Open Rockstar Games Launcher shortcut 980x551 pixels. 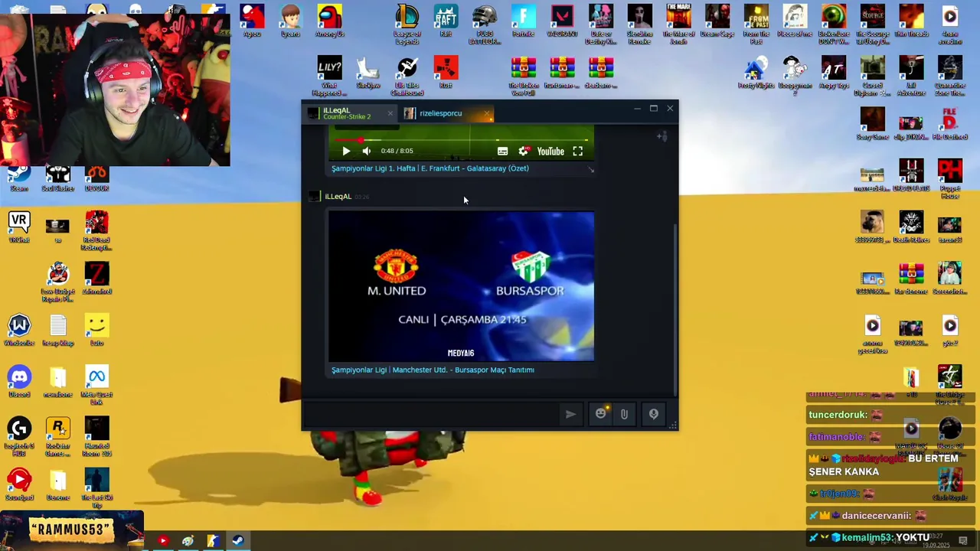tap(58, 436)
